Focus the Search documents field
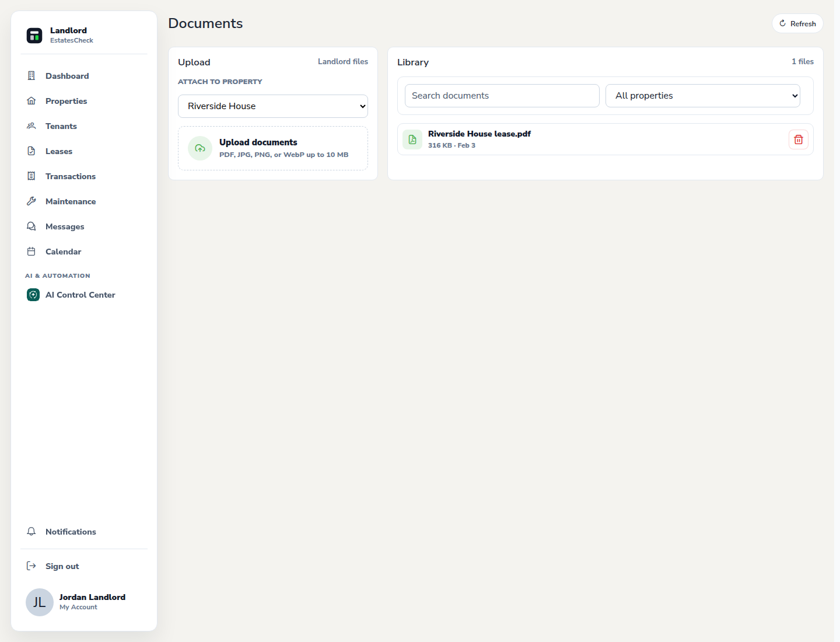This screenshot has width=840, height=642. pos(502,96)
